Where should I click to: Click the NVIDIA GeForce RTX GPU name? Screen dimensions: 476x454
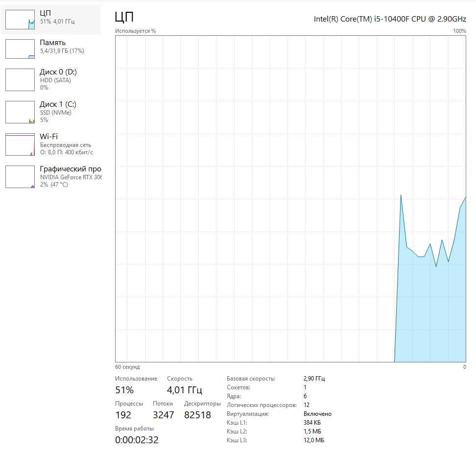point(71,177)
